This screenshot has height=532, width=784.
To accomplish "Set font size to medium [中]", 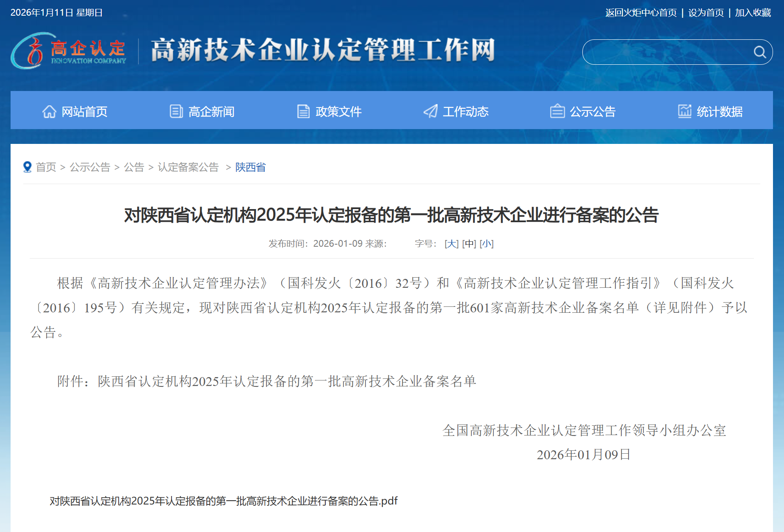I will pyautogui.click(x=469, y=244).
